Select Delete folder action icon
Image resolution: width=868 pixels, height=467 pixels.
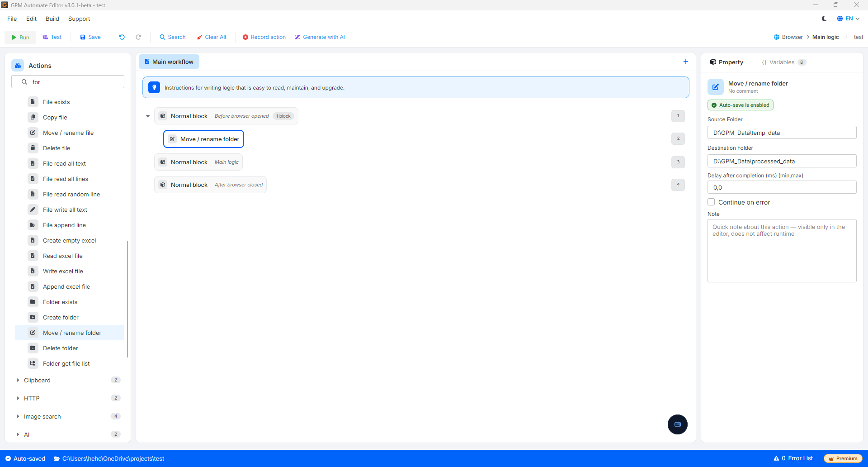pyautogui.click(x=33, y=348)
